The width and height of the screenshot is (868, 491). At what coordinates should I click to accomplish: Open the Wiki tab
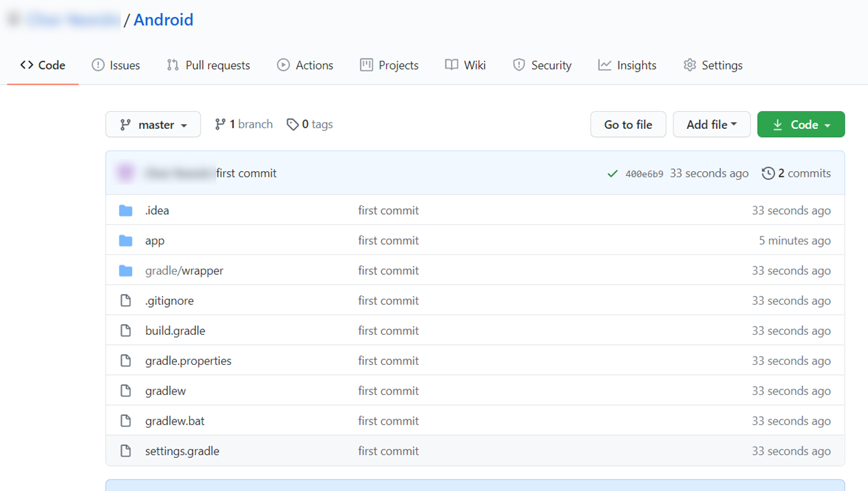465,65
